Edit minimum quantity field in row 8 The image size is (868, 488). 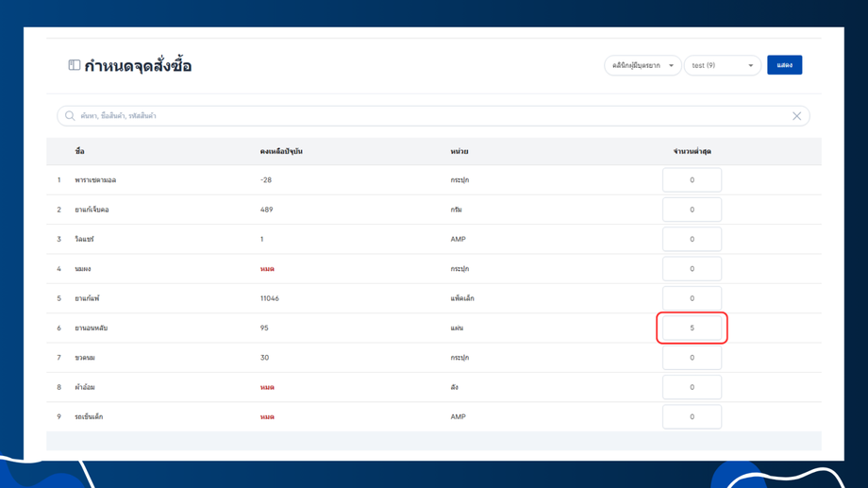[692, 387]
